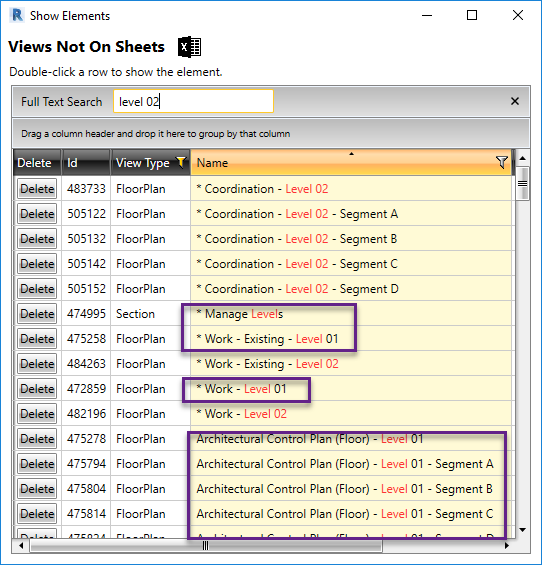This screenshot has height=565, width=542.
Task: Select the '* Manage Levels' name cell
Action: tap(351, 313)
